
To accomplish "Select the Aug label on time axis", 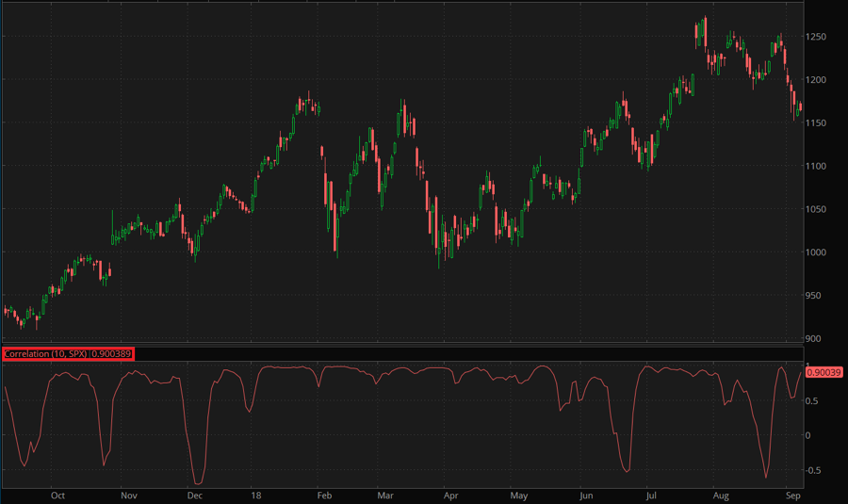I will (721, 495).
